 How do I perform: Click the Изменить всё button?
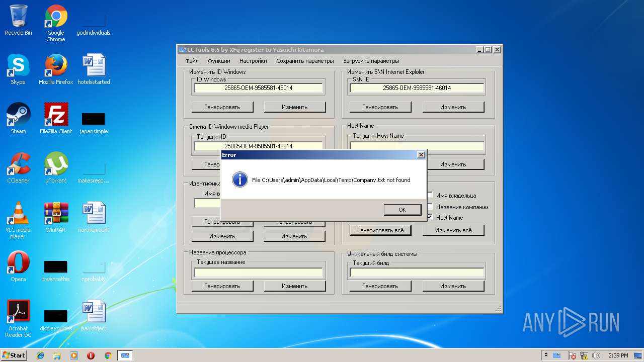[453, 230]
